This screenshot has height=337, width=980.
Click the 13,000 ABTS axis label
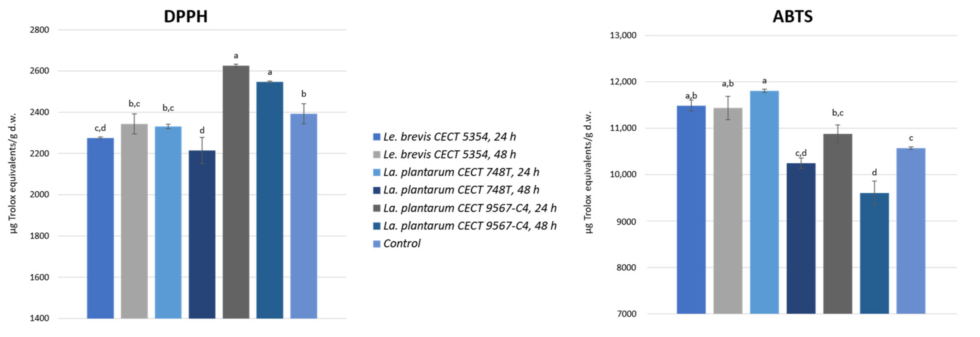(623, 36)
